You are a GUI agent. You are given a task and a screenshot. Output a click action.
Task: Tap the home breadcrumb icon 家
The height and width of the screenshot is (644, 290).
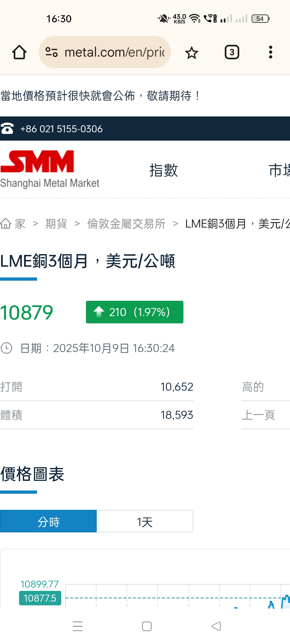13,224
